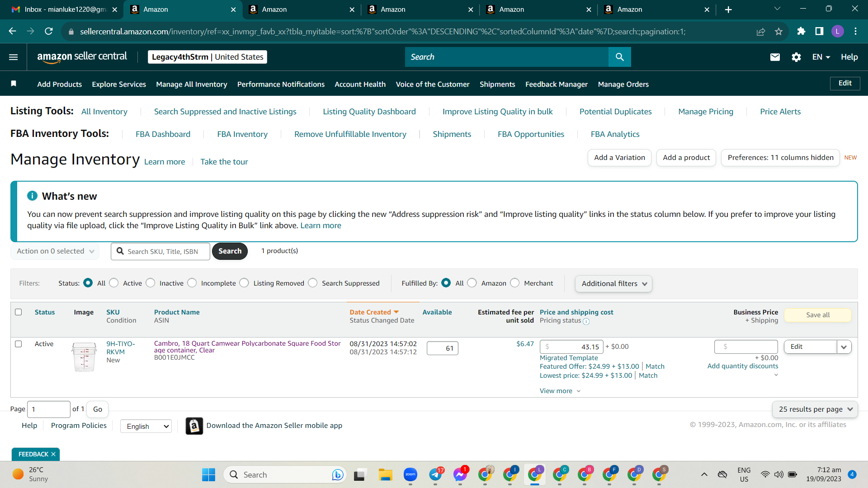Click the search magnifier button in header
Viewport: 868px width, 488px height.
620,57
